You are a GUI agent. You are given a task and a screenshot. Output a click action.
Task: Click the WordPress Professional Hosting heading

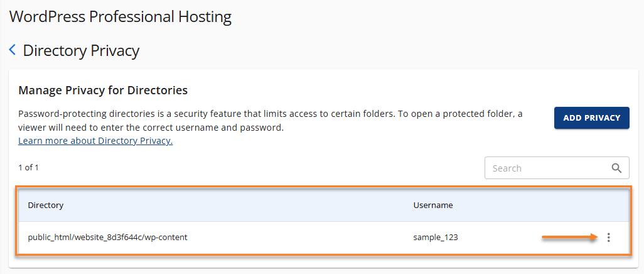coord(121,16)
